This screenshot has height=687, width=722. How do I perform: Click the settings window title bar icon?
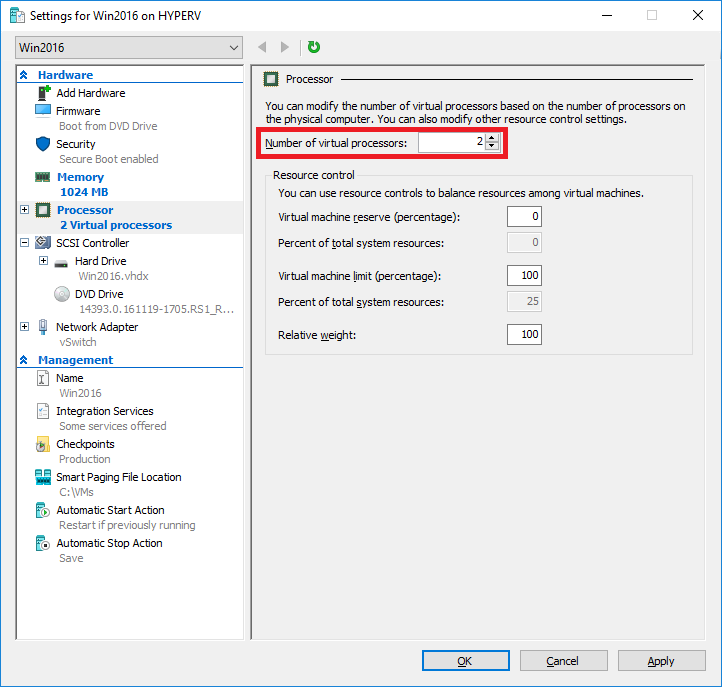[17, 15]
